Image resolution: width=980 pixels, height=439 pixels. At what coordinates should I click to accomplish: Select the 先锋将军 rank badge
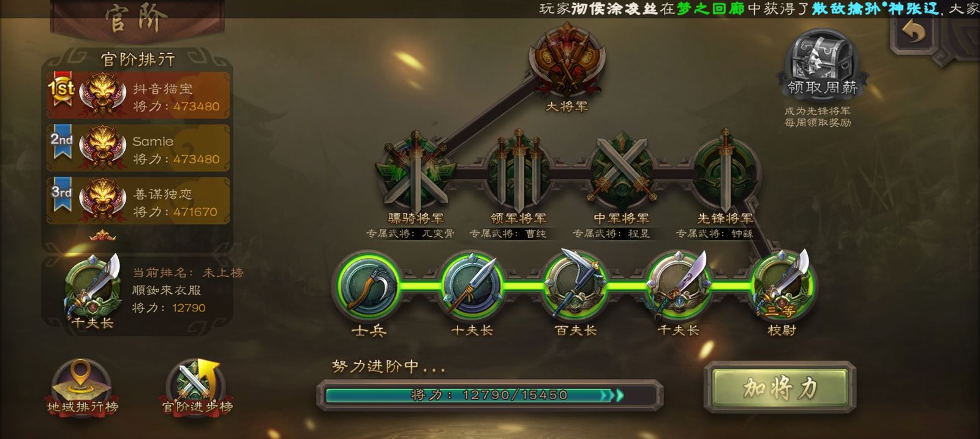(725, 172)
